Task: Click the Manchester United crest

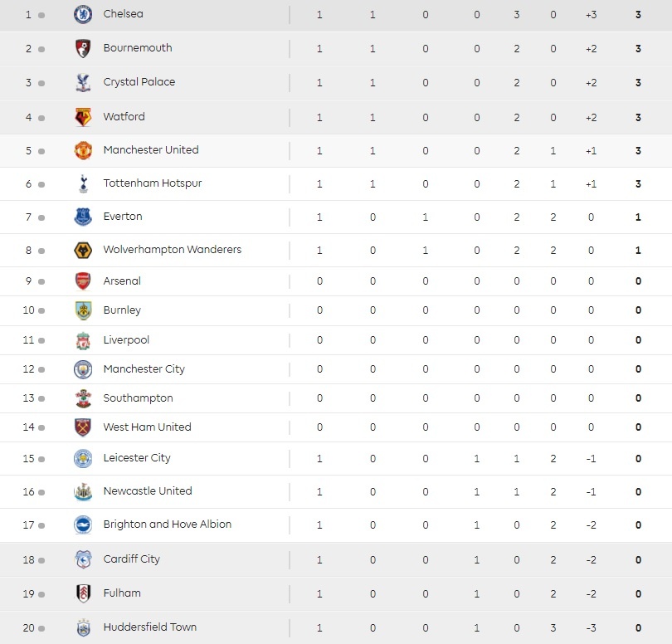Action: point(82,150)
